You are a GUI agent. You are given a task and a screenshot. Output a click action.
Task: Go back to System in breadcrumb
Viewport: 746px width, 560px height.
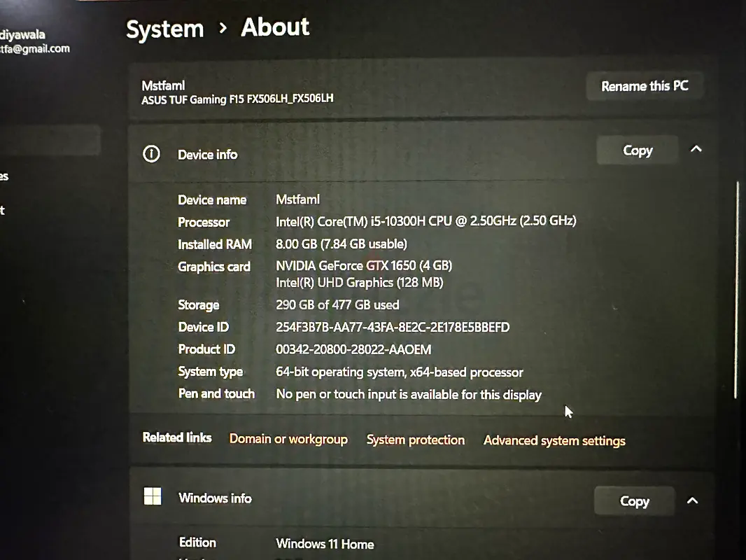coord(164,29)
